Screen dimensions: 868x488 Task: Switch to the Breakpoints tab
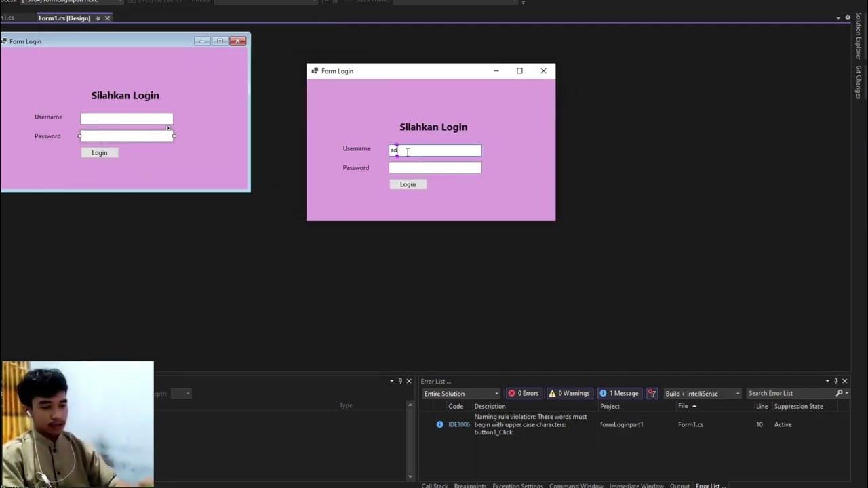click(x=470, y=485)
